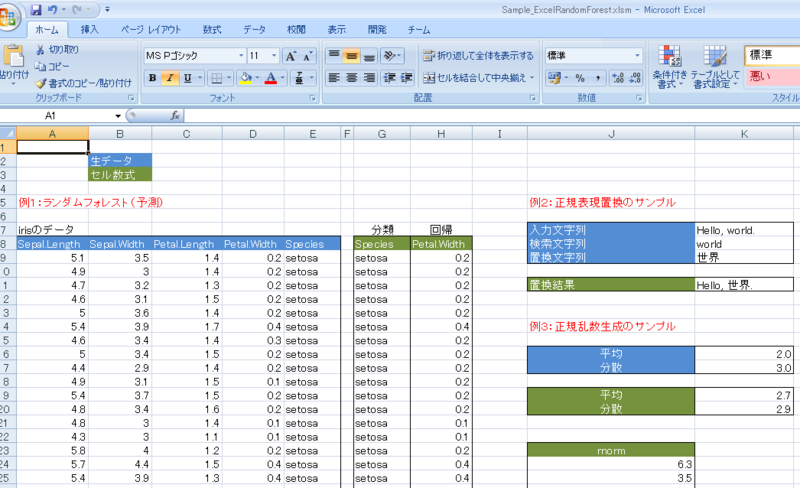
Task: Apply cell borders button
Action: (216, 78)
